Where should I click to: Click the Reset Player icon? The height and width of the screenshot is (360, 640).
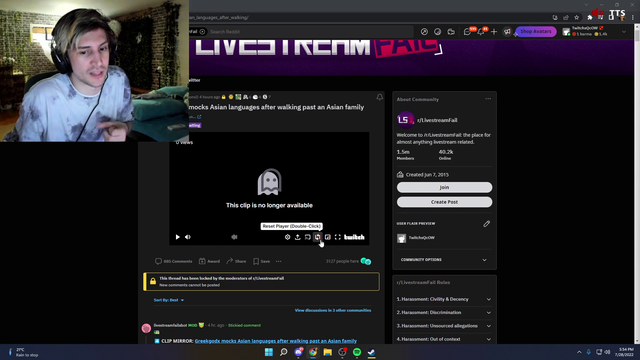[318, 237]
